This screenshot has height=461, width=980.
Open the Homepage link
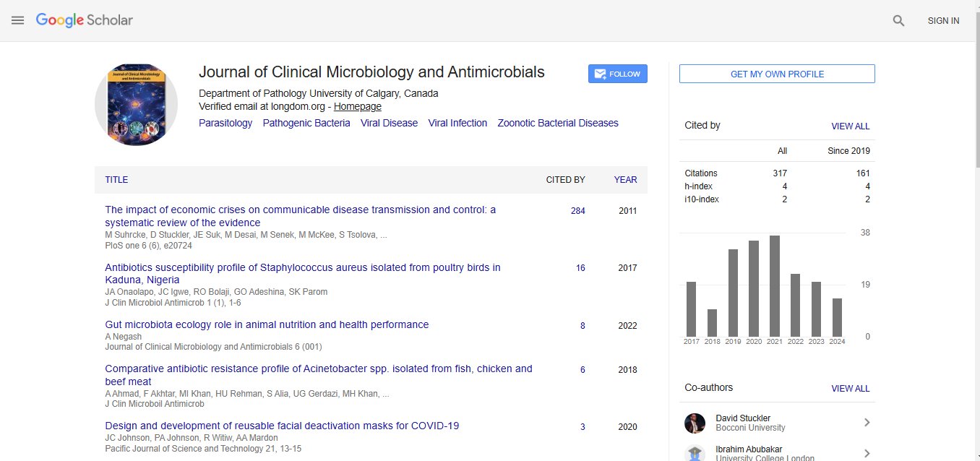(357, 106)
